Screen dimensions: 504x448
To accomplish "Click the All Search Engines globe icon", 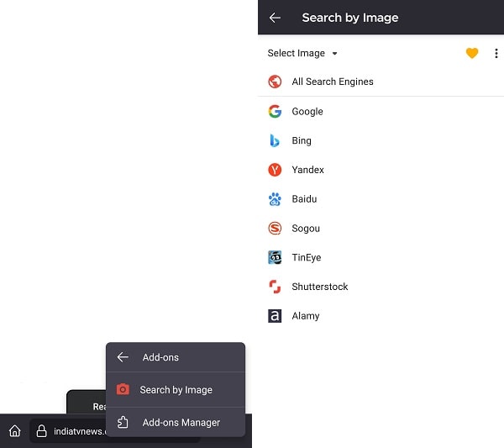I will tap(275, 82).
